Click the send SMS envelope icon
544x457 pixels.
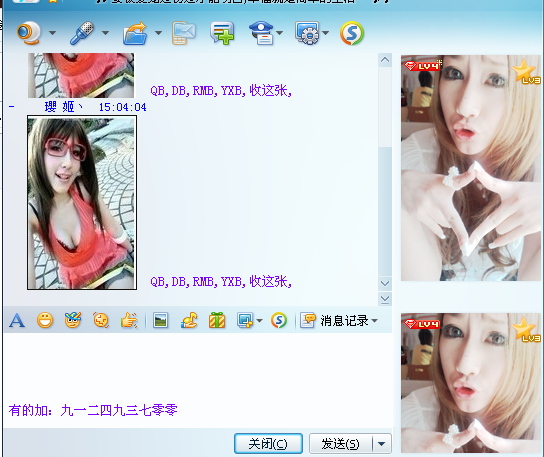184,33
